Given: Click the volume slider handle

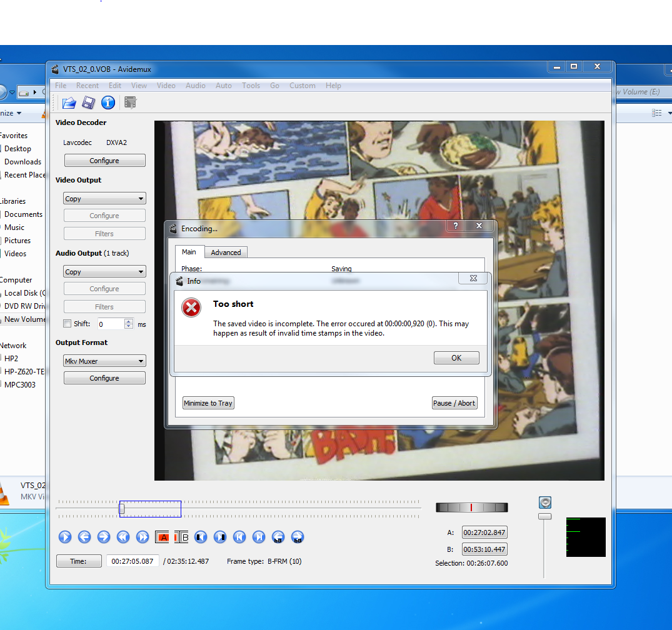Looking at the screenshot, I should (544, 516).
